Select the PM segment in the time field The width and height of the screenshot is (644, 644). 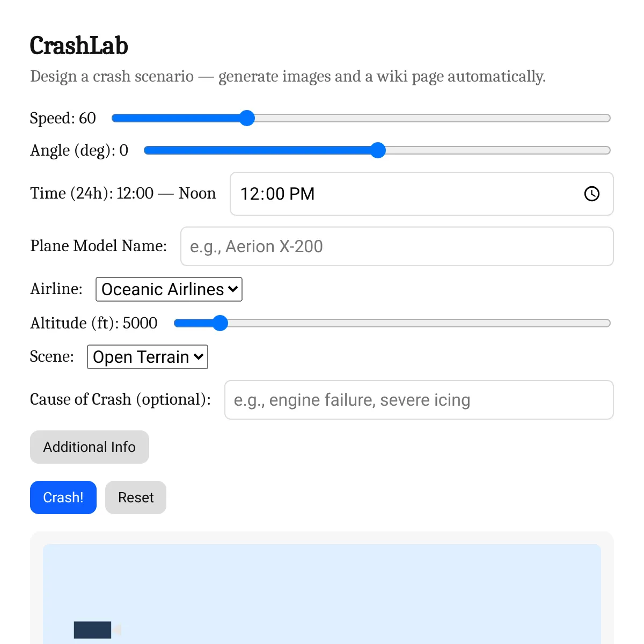(x=302, y=194)
